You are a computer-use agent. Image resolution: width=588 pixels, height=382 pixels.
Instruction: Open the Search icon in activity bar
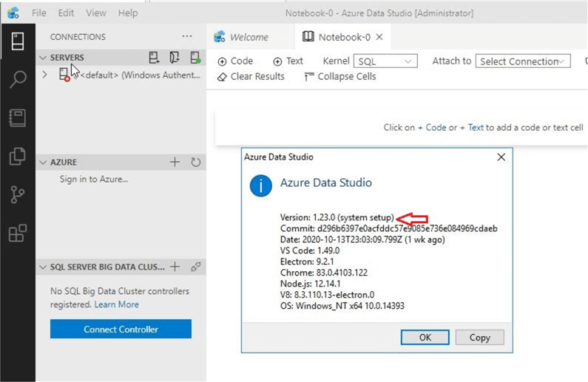coord(17,80)
